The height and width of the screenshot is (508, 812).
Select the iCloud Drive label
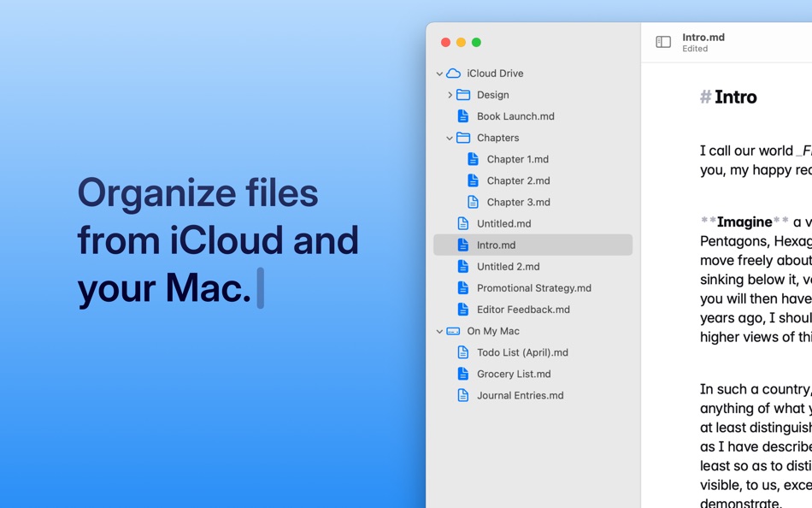pyautogui.click(x=495, y=73)
